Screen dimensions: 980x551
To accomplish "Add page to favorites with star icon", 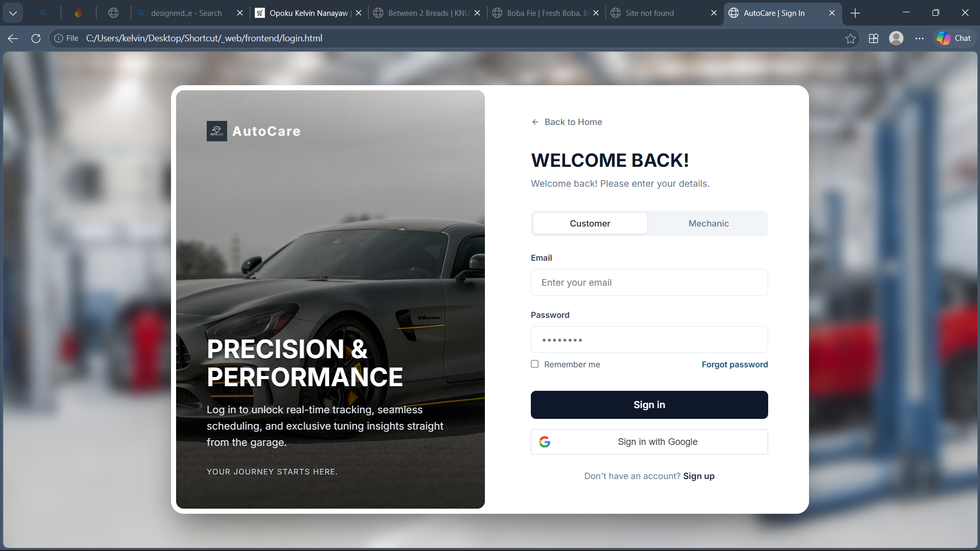I will 850,38.
